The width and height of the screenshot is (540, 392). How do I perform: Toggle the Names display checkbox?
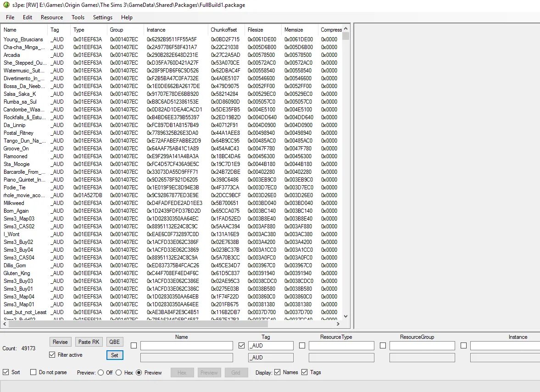(277, 372)
